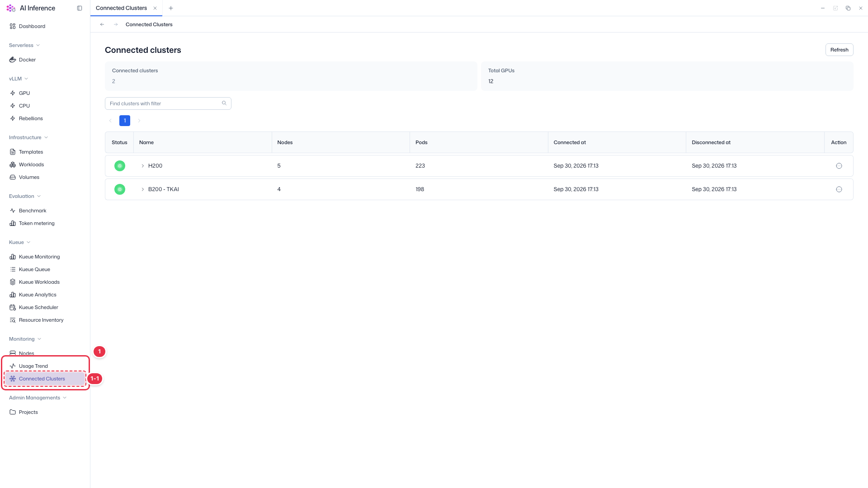
Task: Navigate back with the left arrow
Action: coord(102,24)
